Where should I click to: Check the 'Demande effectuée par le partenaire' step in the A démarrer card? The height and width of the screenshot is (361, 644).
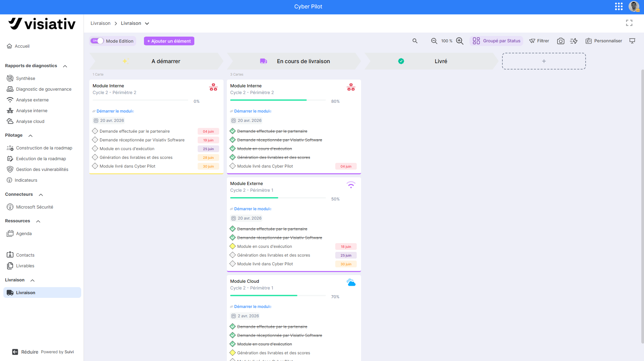(x=95, y=131)
